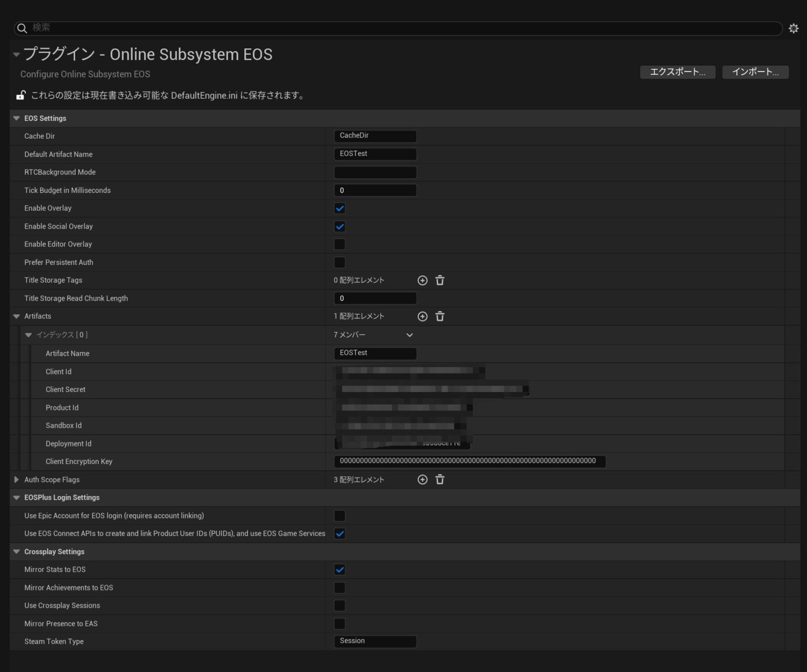Enable the Editor Overlay checkbox
Viewport: 807px width, 672px height.
pyautogui.click(x=339, y=244)
